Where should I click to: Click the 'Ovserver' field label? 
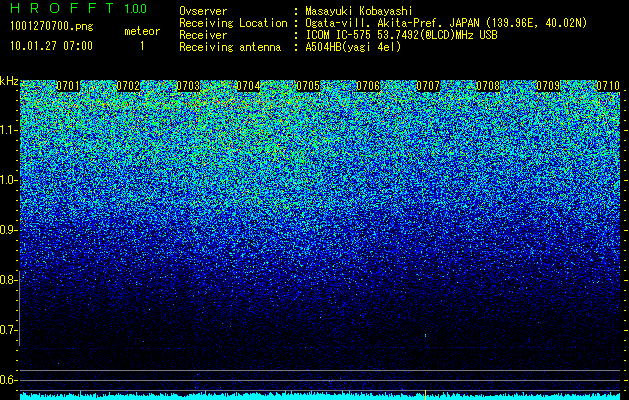(x=203, y=11)
